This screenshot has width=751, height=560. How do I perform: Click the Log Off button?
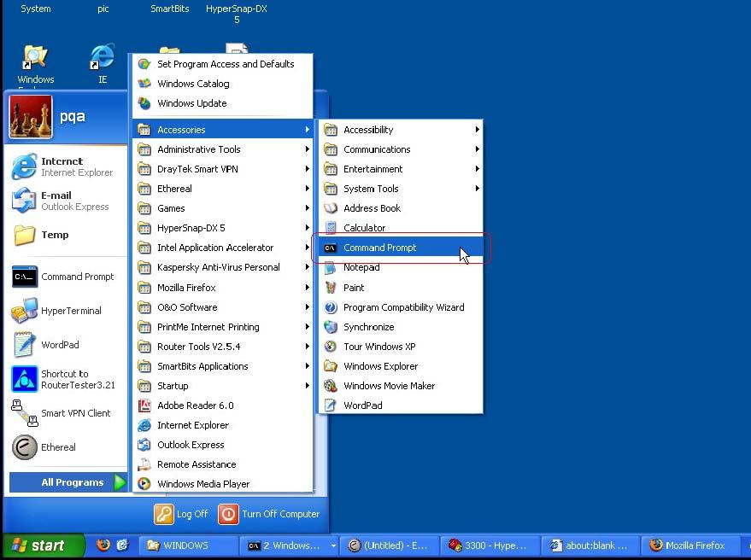[181, 514]
